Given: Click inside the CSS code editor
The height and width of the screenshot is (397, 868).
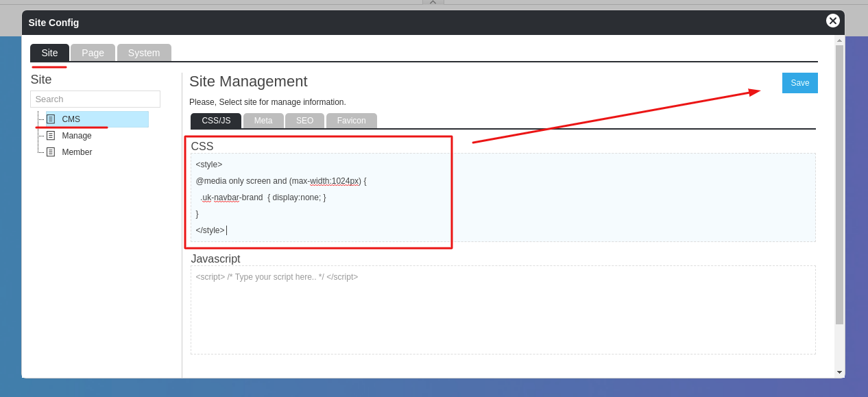Looking at the screenshot, I should (503, 197).
